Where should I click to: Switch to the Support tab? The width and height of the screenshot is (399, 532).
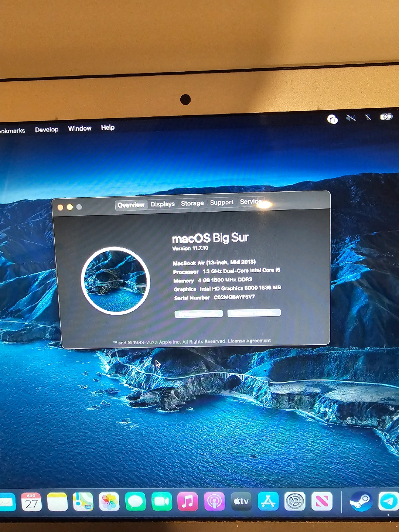coord(222,202)
